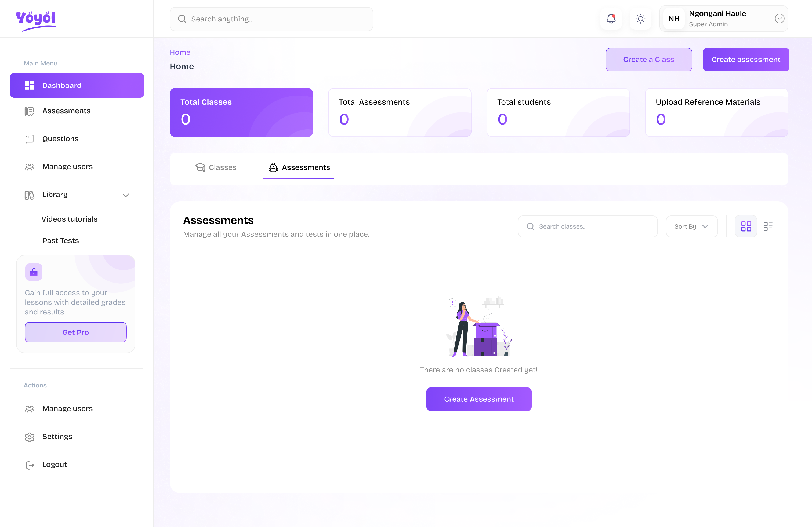Screen dimensions: 812x527
Task: Click the Create Assessment button
Action: click(x=479, y=399)
